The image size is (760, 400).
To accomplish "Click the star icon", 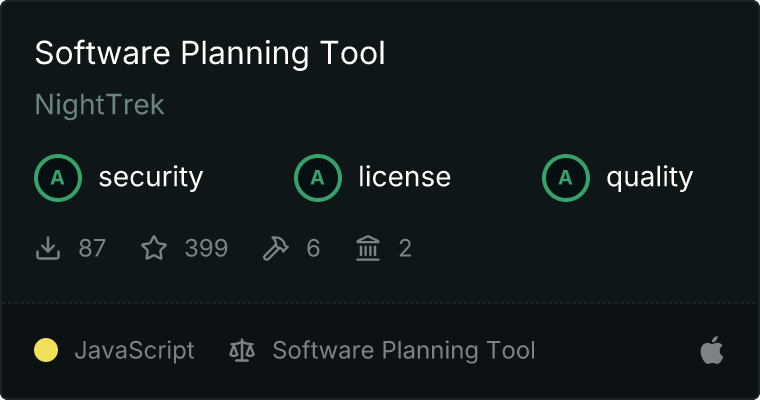I will click(x=154, y=248).
